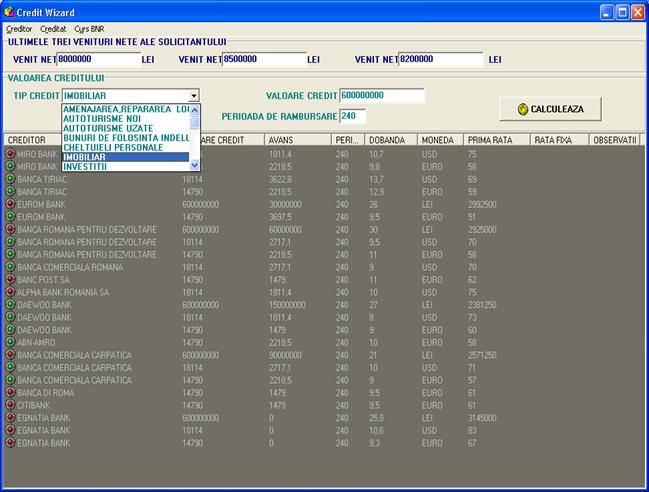Select BUNURI DE FOLOSINTA INDELUNGATA option
Viewport: 649px width, 492px height.
(126, 137)
